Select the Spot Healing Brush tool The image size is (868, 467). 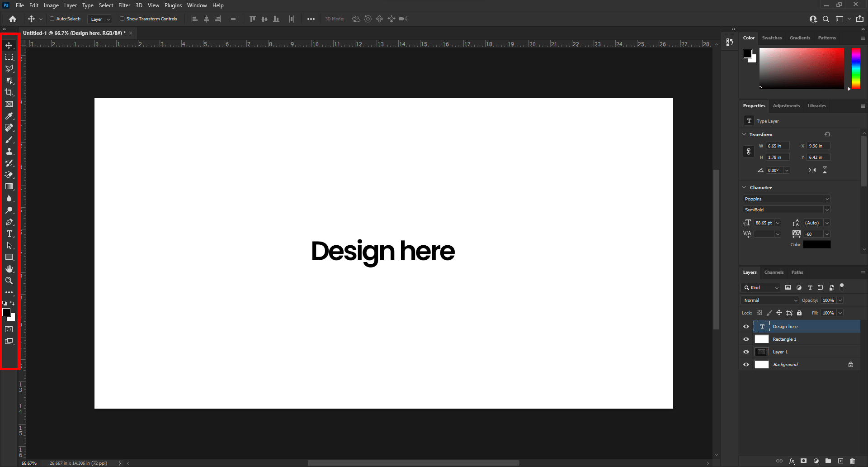point(9,128)
